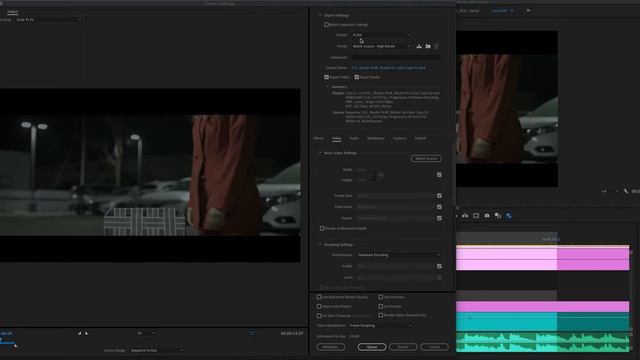Image resolution: width=640 pixels, height=360 pixels.
Task: Toggle match-source checkbox for Field Order
Action: (439, 207)
